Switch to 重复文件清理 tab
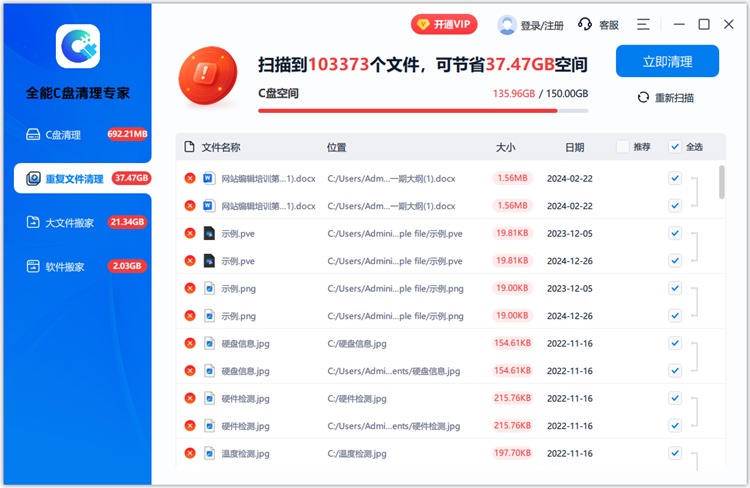 (82, 178)
